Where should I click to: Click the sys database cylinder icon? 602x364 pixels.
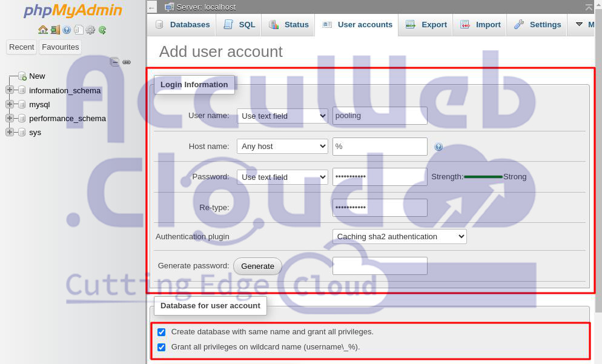[22, 133]
